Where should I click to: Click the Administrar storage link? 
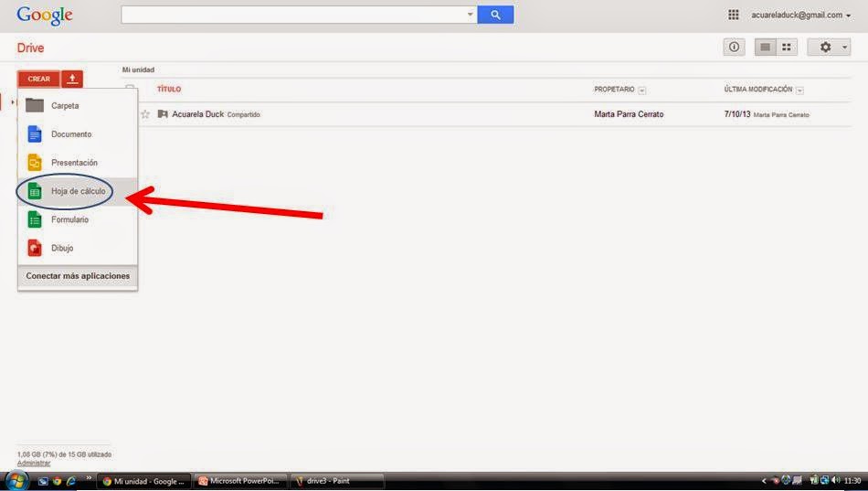pyautogui.click(x=34, y=463)
